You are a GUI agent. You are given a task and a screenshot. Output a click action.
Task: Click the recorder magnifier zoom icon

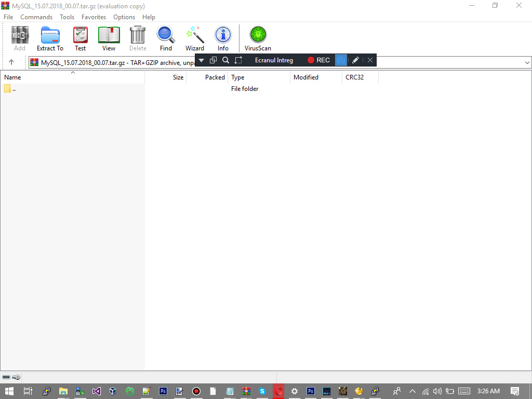tap(225, 60)
